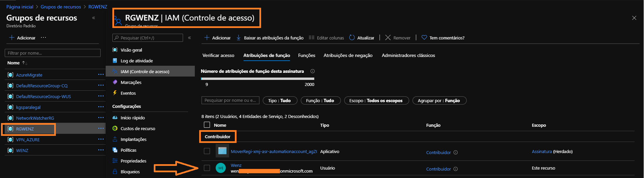Screen dimensions: 644x178
Task: Click the AzureMigrate resource group icon
Action: 10,75
